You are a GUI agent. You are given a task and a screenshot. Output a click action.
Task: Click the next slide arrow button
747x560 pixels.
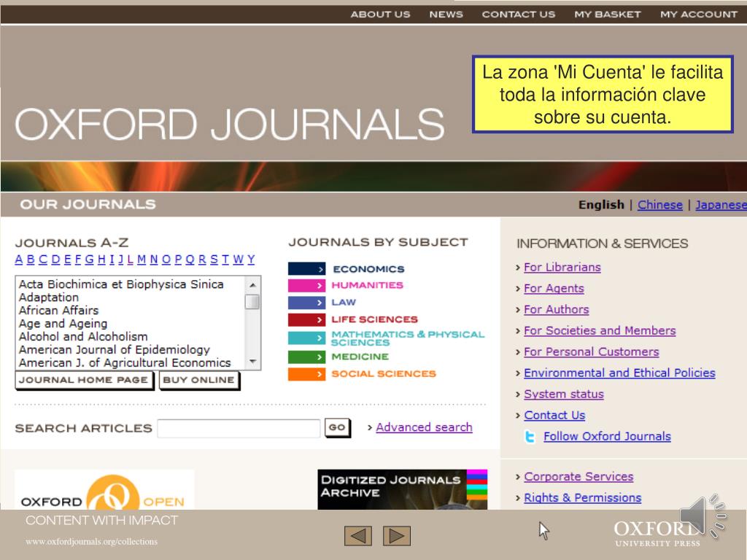click(x=397, y=536)
